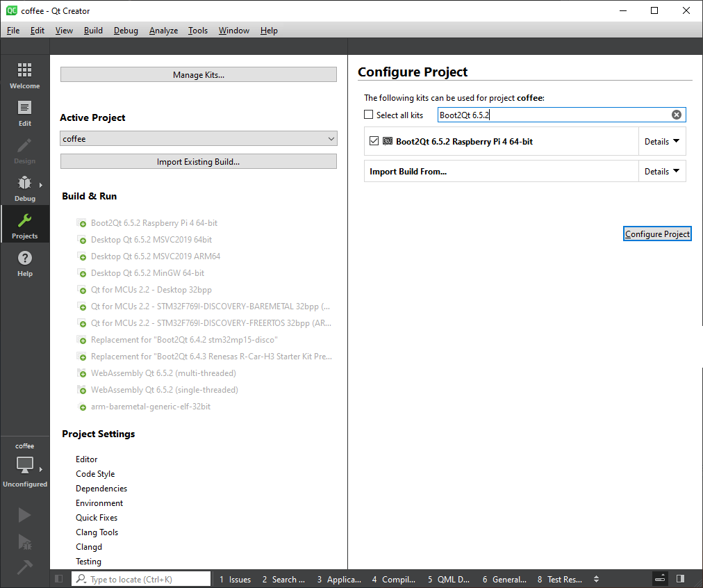703x588 pixels.
Task: Switch to Edit mode
Action: (24, 113)
